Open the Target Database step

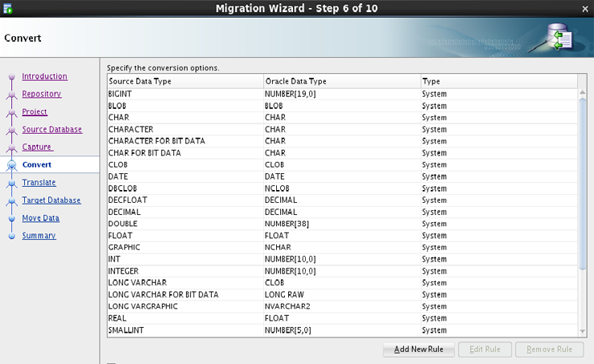51,200
